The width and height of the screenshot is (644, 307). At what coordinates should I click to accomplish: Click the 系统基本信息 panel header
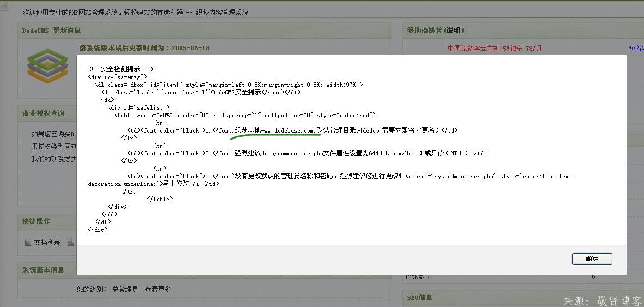click(x=204, y=269)
